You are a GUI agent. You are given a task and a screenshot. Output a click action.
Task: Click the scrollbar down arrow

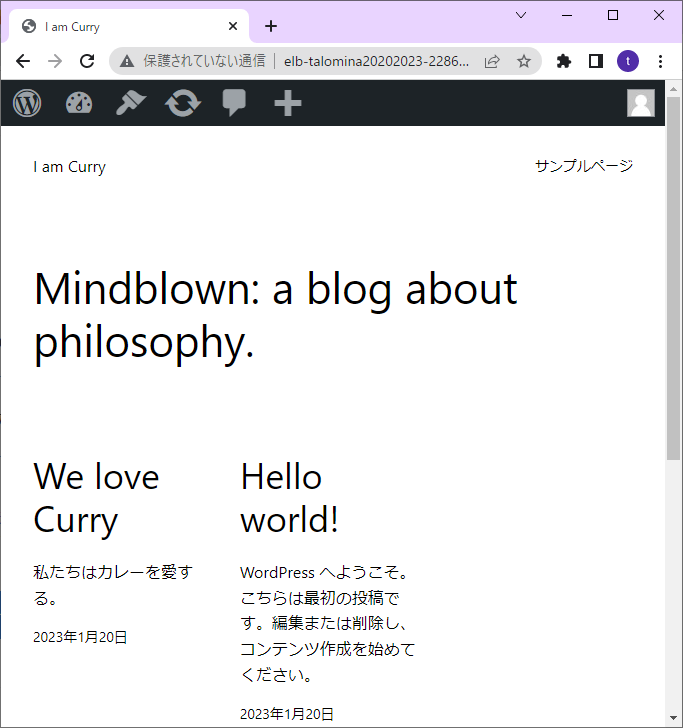[674, 718]
